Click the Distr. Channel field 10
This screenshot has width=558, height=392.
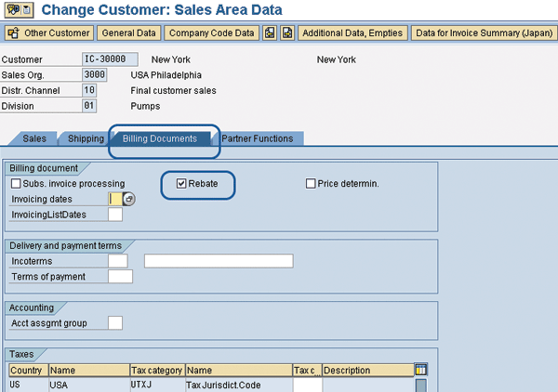click(x=89, y=90)
